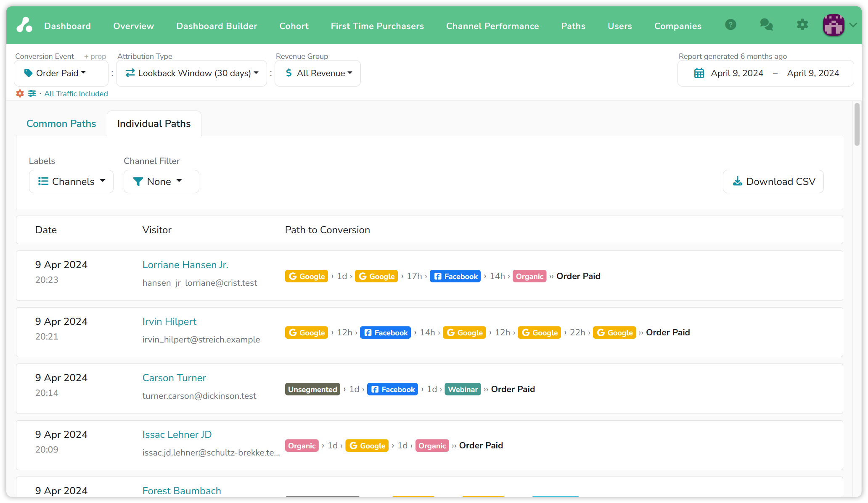Open visitor Irvin Hilpert profile
The height and width of the screenshot is (503, 868).
(169, 321)
